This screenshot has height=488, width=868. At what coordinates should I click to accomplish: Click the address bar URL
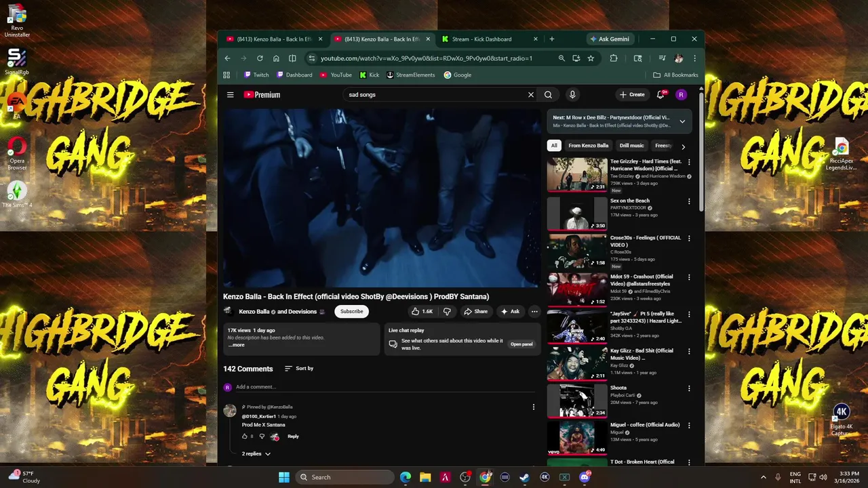click(x=427, y=58)
